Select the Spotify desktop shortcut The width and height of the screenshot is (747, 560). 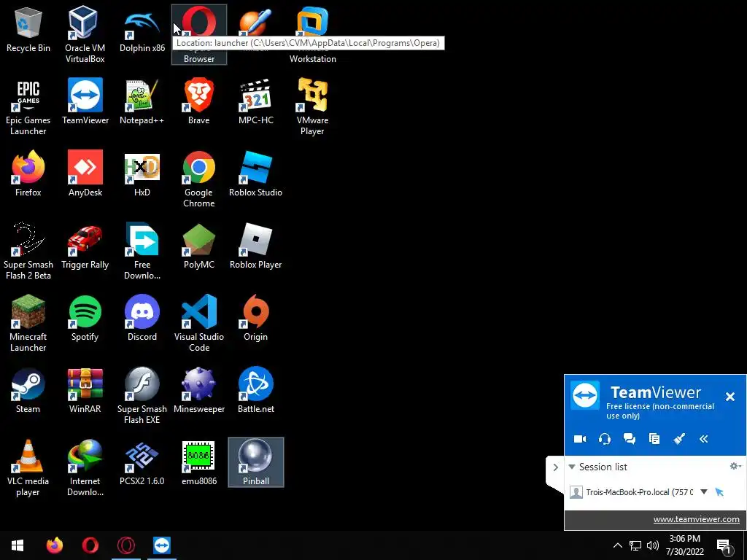85,319
